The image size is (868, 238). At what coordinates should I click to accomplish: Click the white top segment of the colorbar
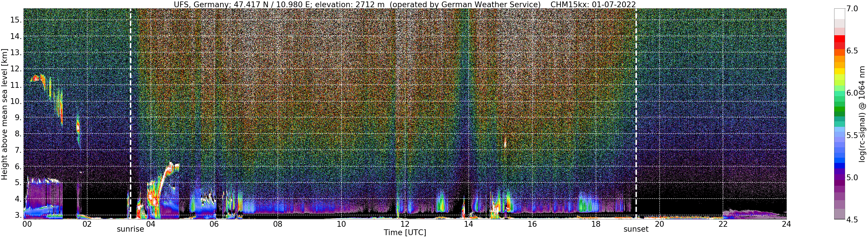(x=839, y=14)
